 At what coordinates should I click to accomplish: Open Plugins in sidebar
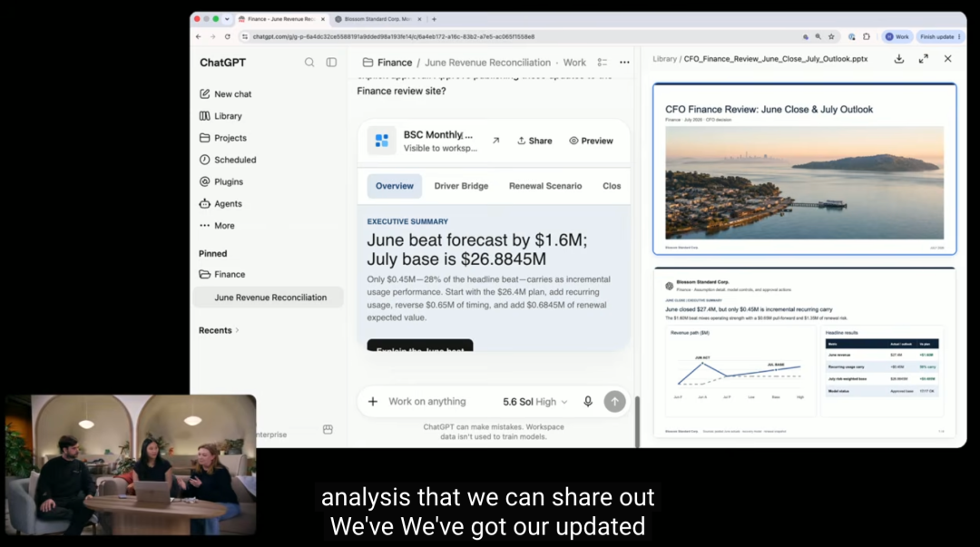221,181
